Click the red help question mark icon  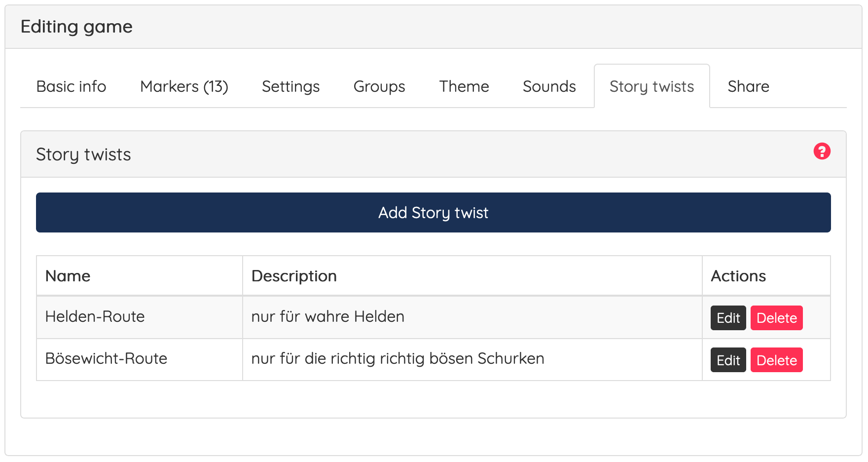tap(822, 151)
